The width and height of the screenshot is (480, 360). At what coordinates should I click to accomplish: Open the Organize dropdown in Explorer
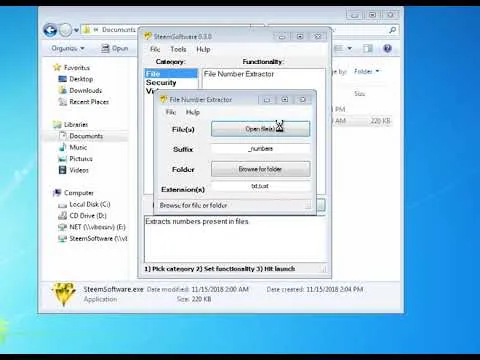coord(68,48)
